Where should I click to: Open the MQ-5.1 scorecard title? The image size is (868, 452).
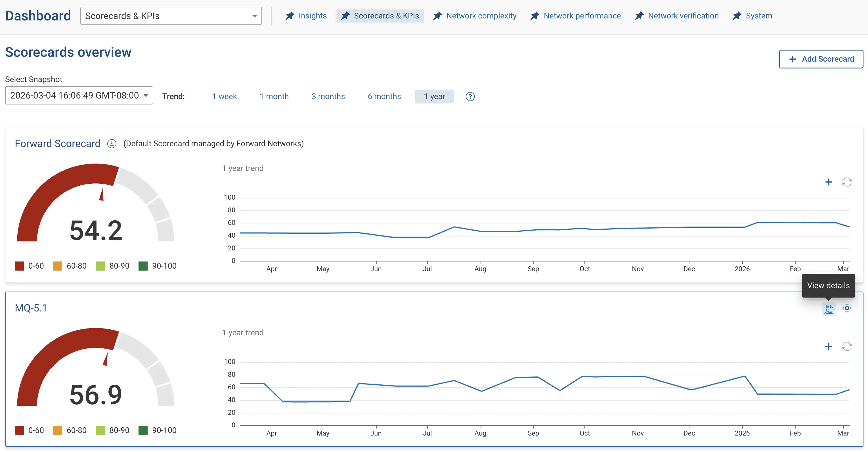click(x=31, y=308)
